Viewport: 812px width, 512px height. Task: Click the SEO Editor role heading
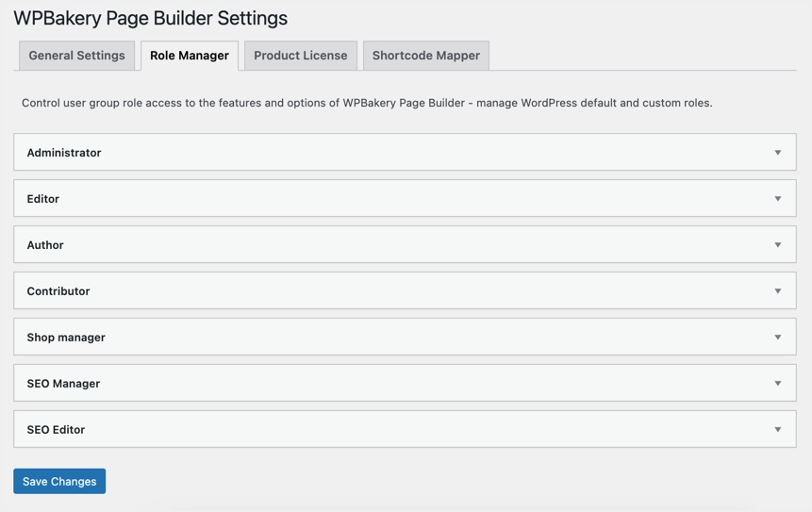tap(56, 430)
